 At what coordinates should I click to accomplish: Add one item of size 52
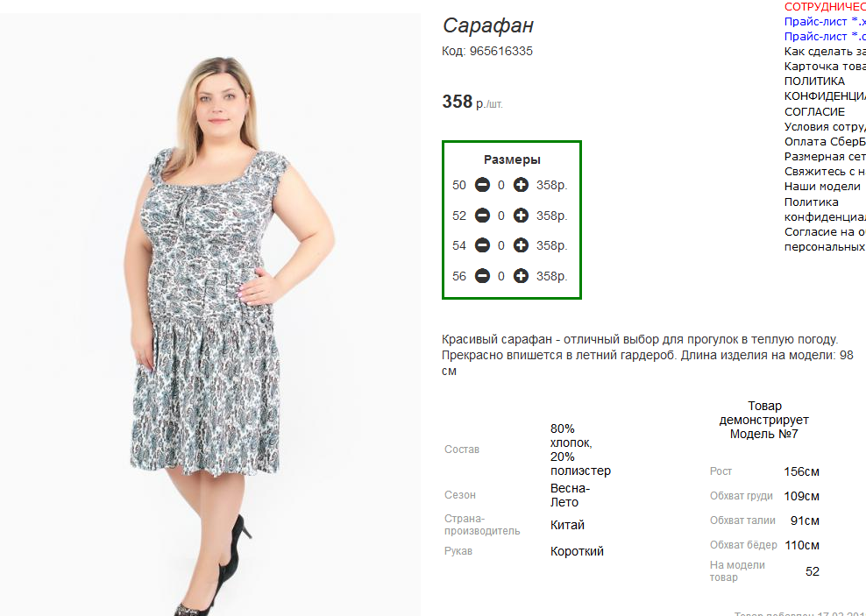521,216
